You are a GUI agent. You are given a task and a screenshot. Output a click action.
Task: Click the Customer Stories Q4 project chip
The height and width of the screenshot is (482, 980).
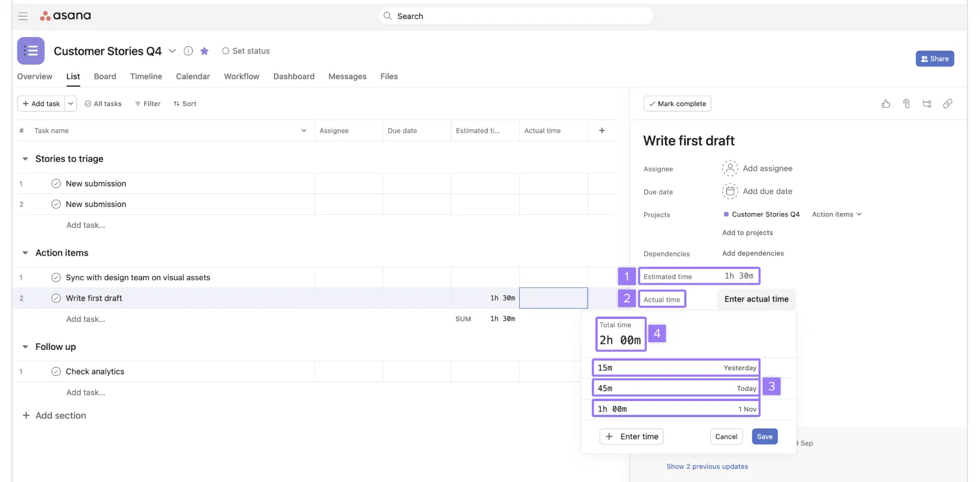coord(761,214)
